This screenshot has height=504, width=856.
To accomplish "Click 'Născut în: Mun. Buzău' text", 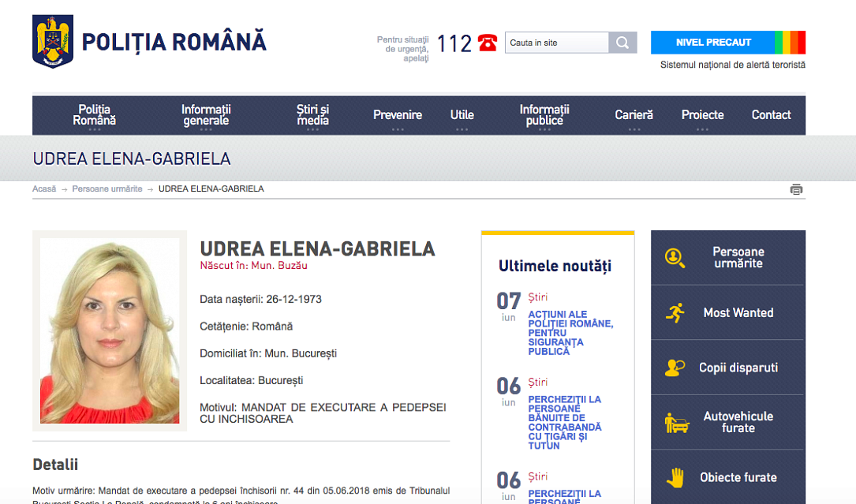I will 253,266.
